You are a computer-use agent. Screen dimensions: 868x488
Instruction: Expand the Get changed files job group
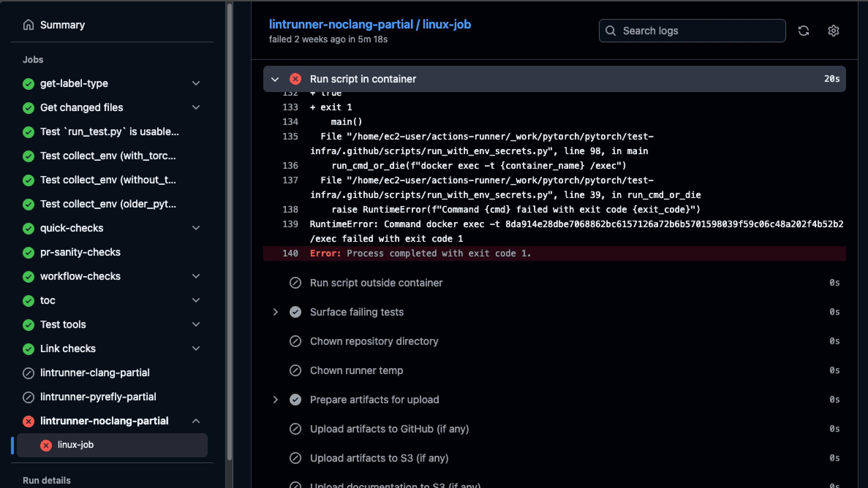tap(196, 107)
